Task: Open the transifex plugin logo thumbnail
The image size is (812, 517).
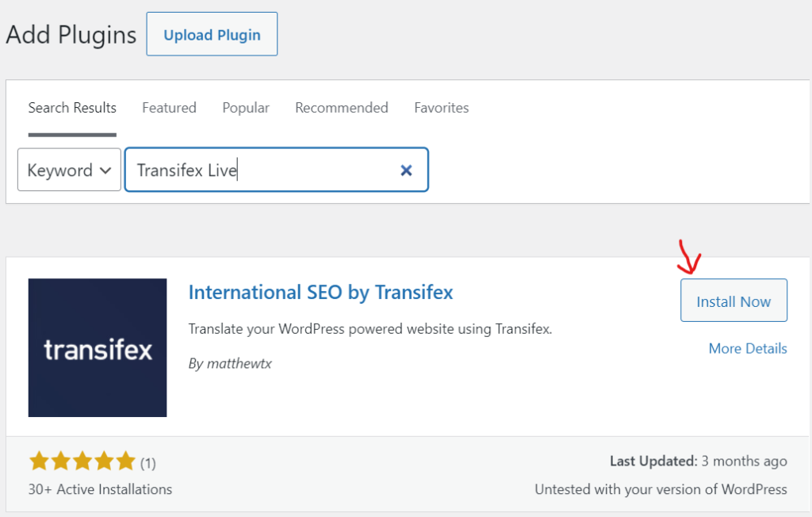Action: [98, 347]
